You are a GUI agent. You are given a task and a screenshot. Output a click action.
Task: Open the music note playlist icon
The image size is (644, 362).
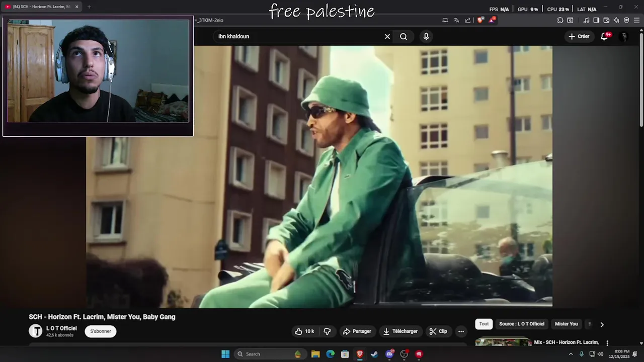586,20
